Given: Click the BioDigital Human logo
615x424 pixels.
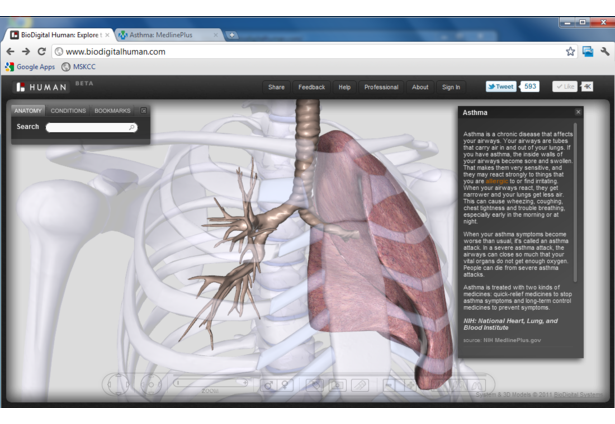Looking at the screenshot, I should point(41,87).
